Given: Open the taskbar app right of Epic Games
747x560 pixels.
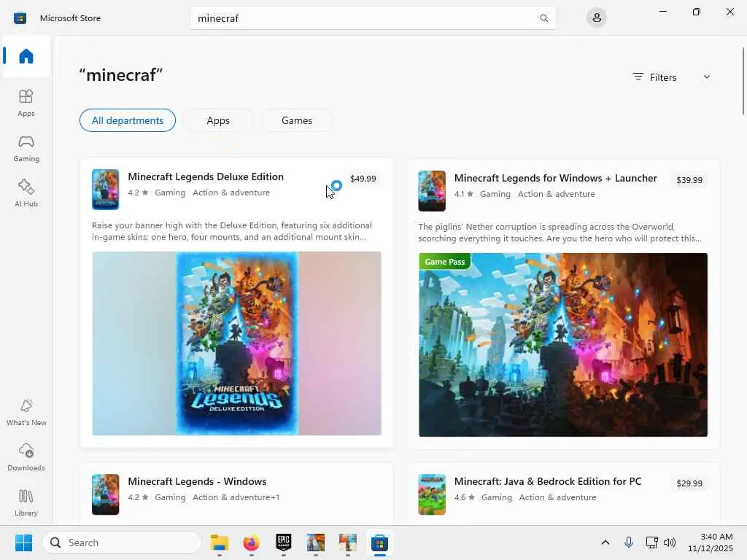Looking at the screenshot, I should [x=315, y=542].
